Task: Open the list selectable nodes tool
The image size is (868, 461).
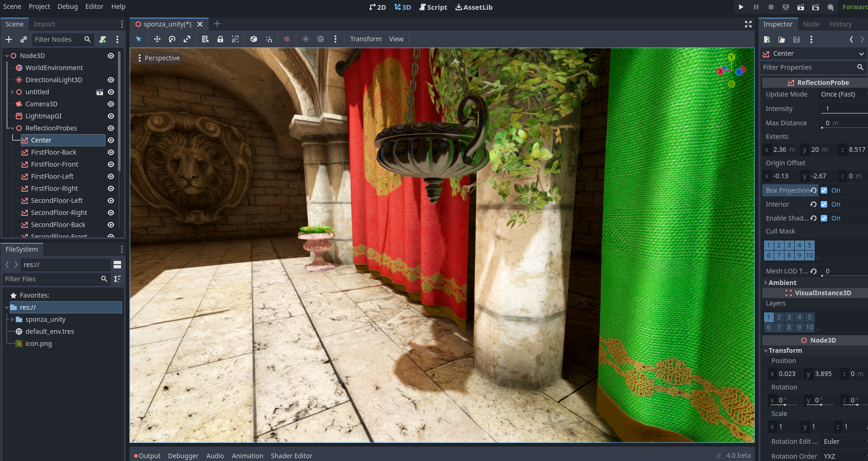Action: (206, 39)
